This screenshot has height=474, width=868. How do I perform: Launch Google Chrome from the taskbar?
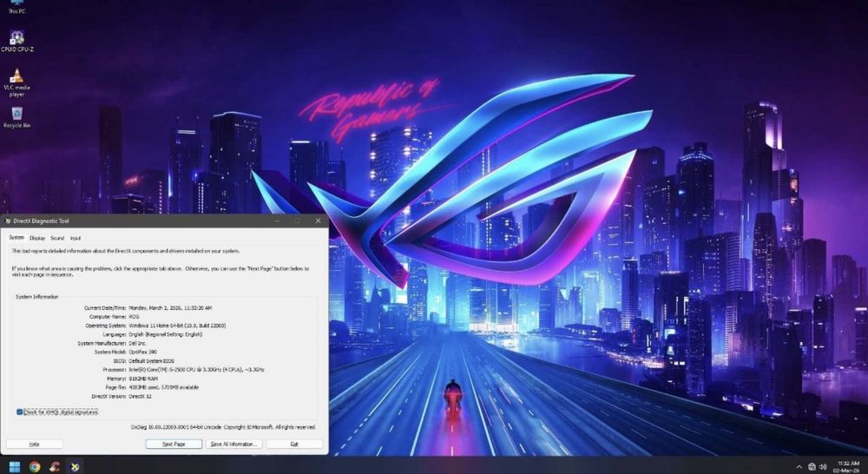[x=35, y=467]
